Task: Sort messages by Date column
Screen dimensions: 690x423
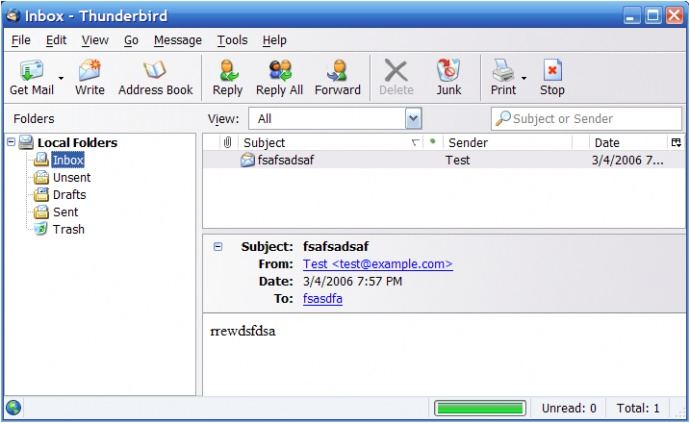Action: (x=628, y=142)
